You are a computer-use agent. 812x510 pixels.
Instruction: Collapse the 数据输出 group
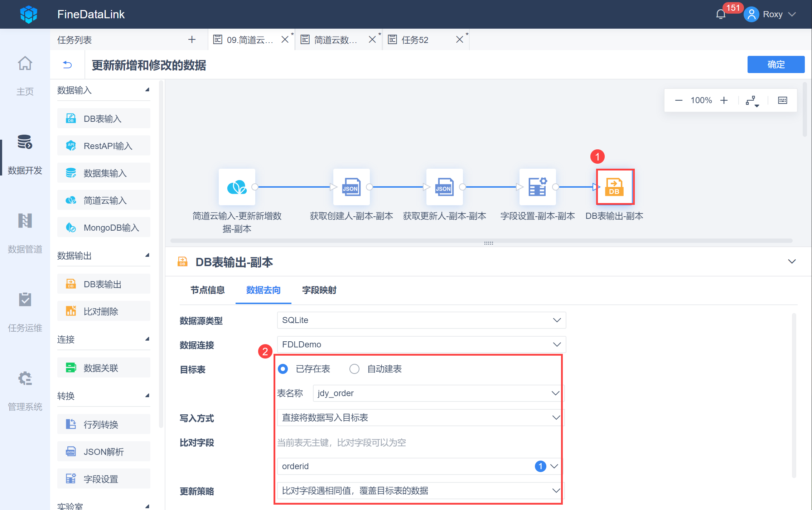[x=147, y=255]
